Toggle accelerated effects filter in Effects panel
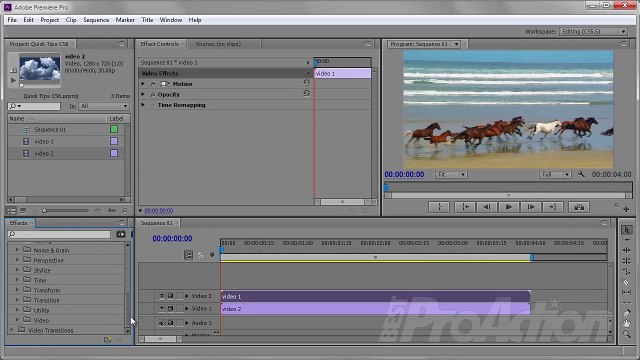640x360 pixels. pyautogui.click(x=121, y=234)
